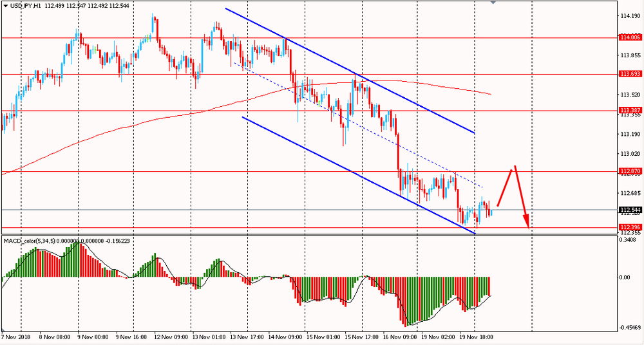The image size is (644, 345).
Task: Select the 112.396 red price level label
Action: coord(630,227)
